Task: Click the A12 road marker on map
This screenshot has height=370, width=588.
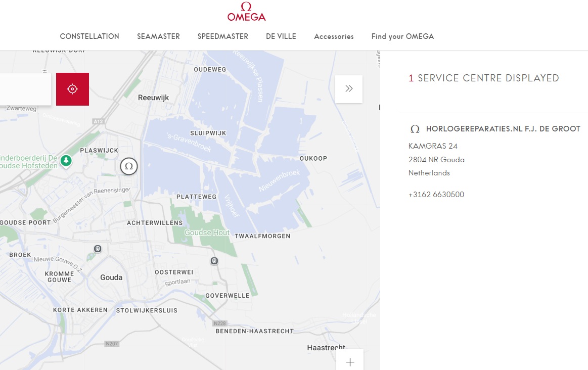Action: (98, 121)
